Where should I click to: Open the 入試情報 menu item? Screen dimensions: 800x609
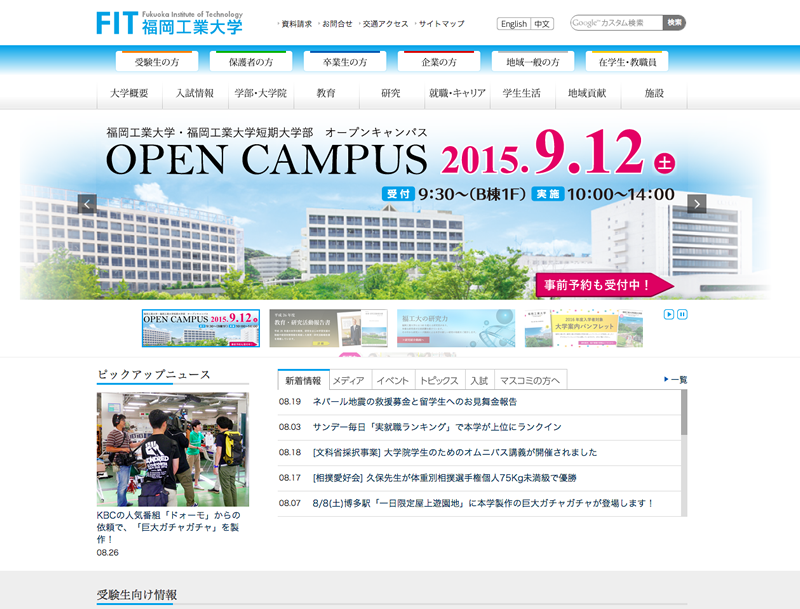coord(195,93)
